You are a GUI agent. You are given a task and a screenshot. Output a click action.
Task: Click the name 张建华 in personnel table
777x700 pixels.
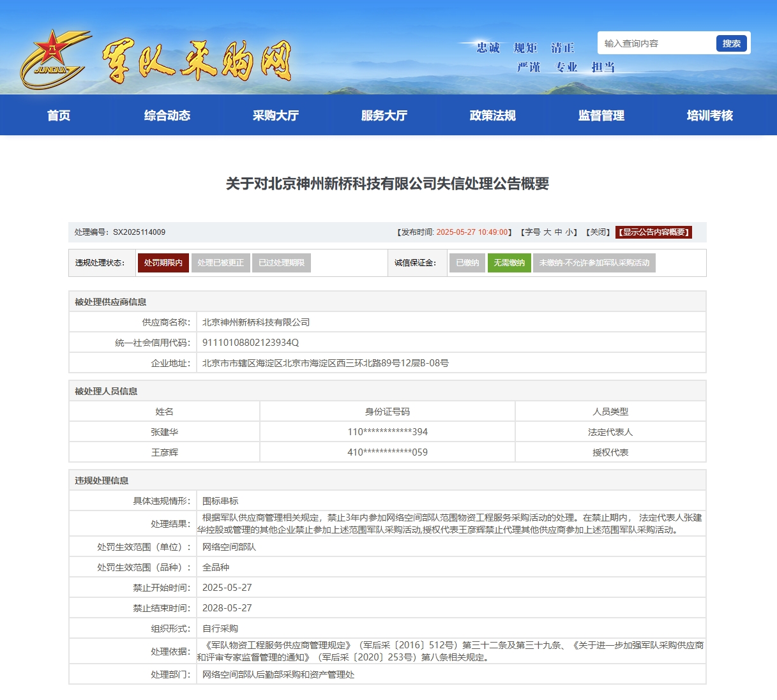[x=165, y=432]
